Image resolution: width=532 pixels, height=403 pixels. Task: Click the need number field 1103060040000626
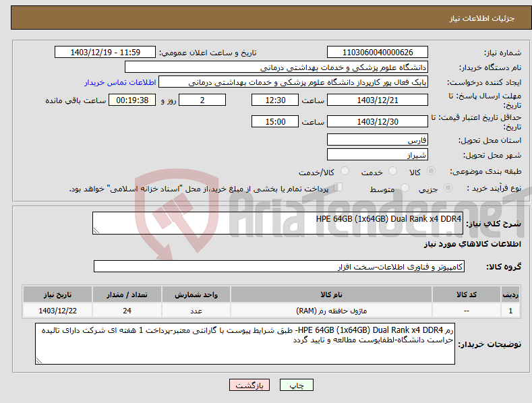tap(378, 53)
